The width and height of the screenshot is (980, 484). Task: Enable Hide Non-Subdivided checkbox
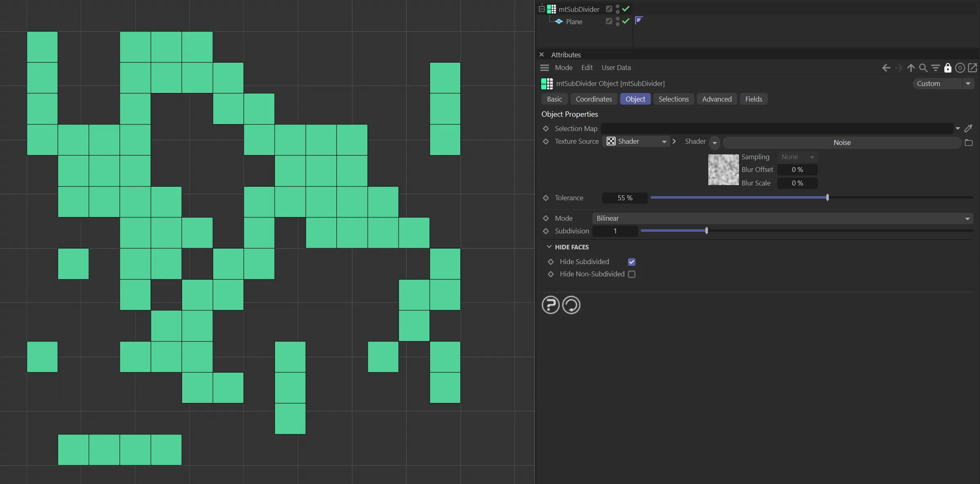[x=632, y=274]
